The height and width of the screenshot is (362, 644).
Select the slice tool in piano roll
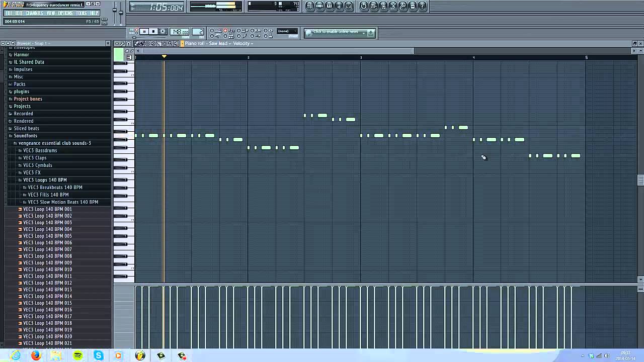click(x=159, y=44)
